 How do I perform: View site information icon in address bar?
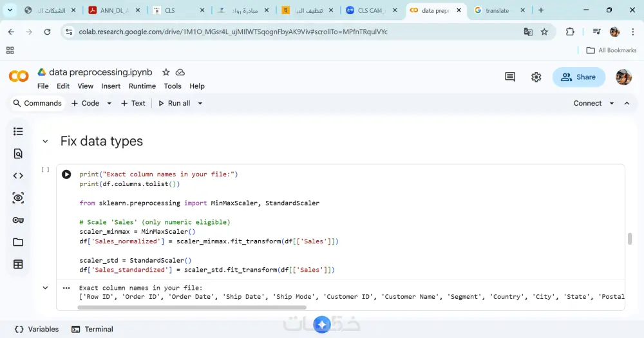tap(69, 32)
